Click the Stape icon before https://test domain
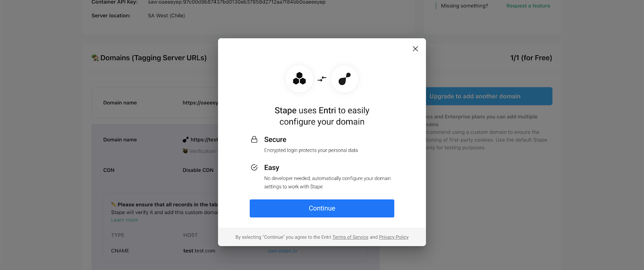This screenshot has height=270, width=644. pos(186,140)
